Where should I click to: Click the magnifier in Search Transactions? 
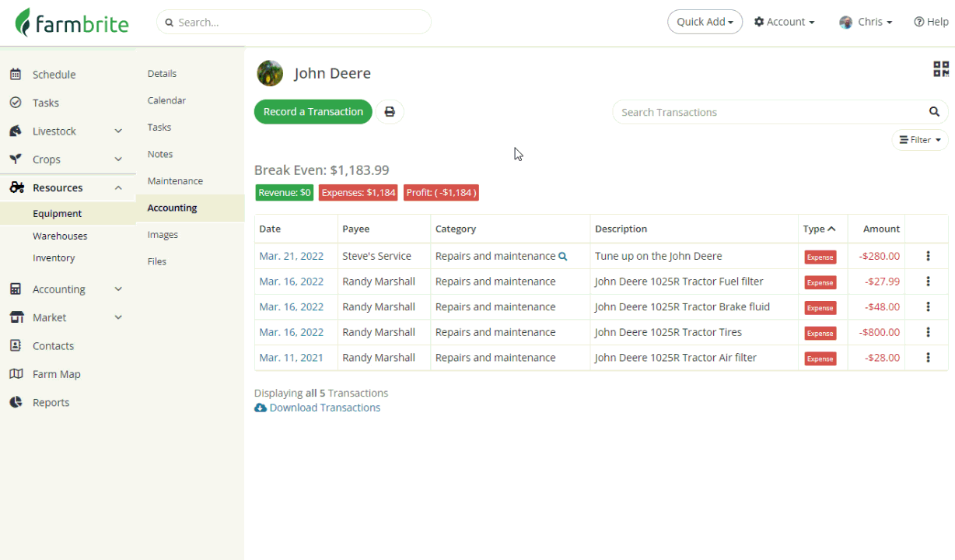(x=934, y=112)
